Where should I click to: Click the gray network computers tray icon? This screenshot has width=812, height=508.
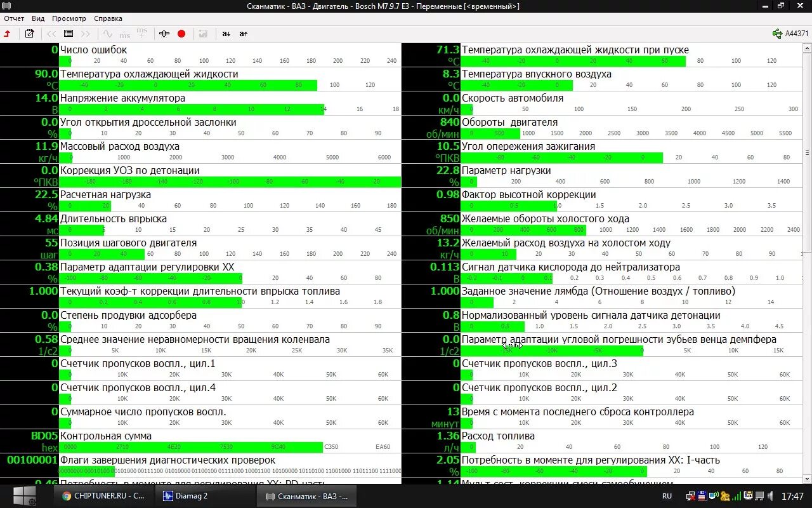[759, 496]
